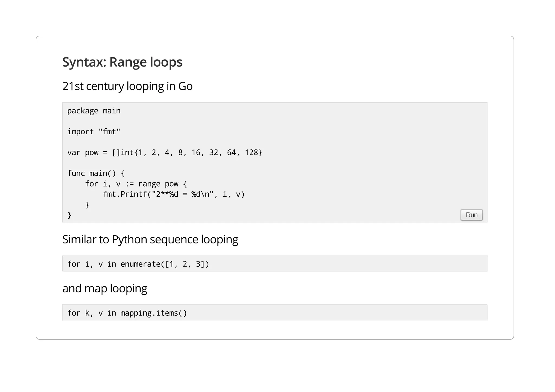555x392 pixels.
Task: Click the 'for k, v in mapping.items()' code
Action: [127, 313]
